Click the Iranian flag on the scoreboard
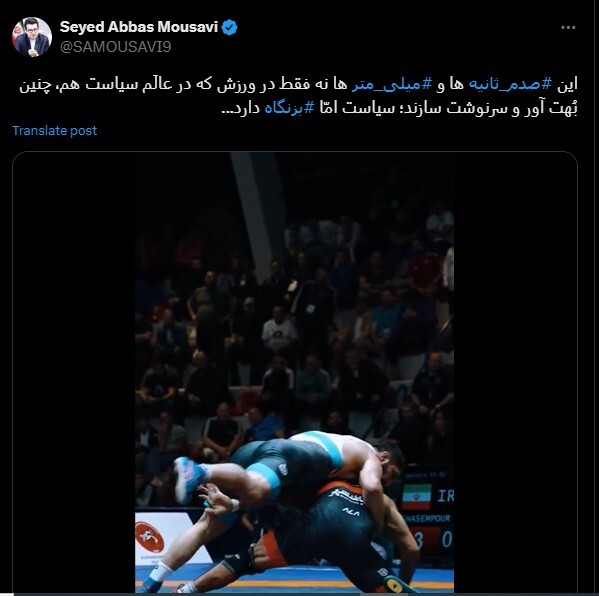The height and width of the screenshot is (596, 599). pyautogui.click(x=416, y=497)
